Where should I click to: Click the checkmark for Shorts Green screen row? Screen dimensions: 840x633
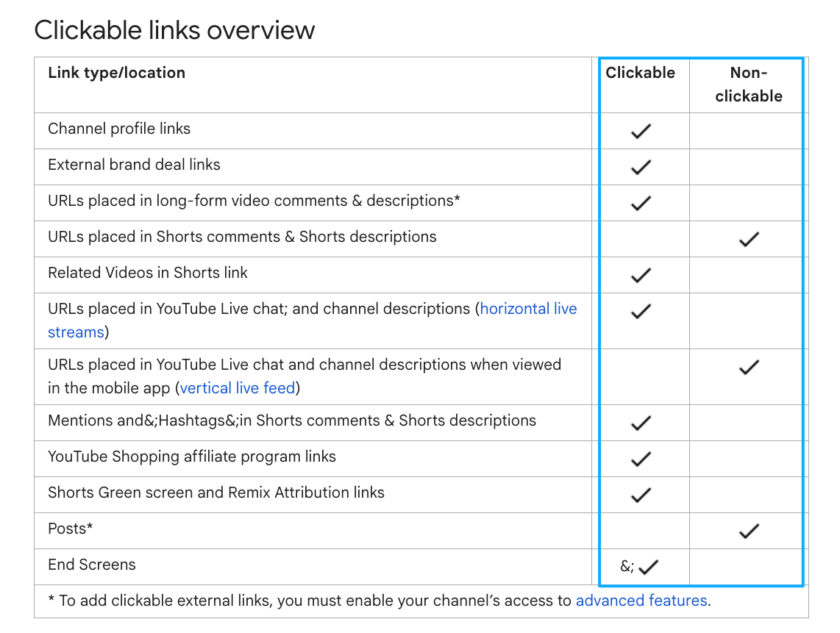pyautogui.click(x=641, y=495)
